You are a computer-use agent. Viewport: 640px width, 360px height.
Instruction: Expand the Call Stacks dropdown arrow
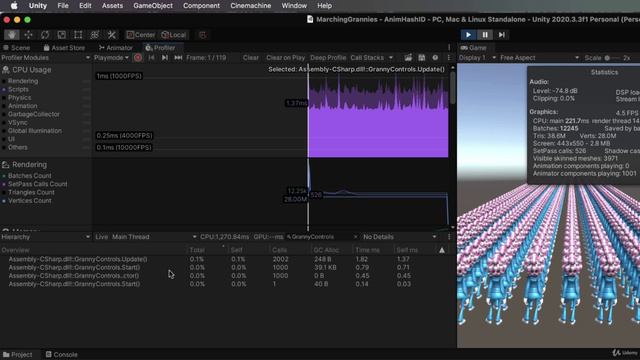391,58
